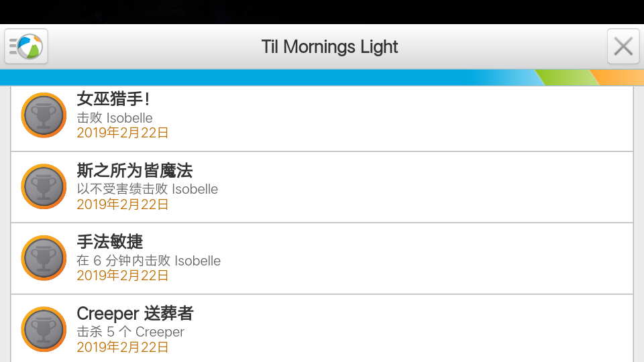The height and width of the screenshot is (362, 644).
Task: Click the date under 手法敏捷
Action: 122,276
